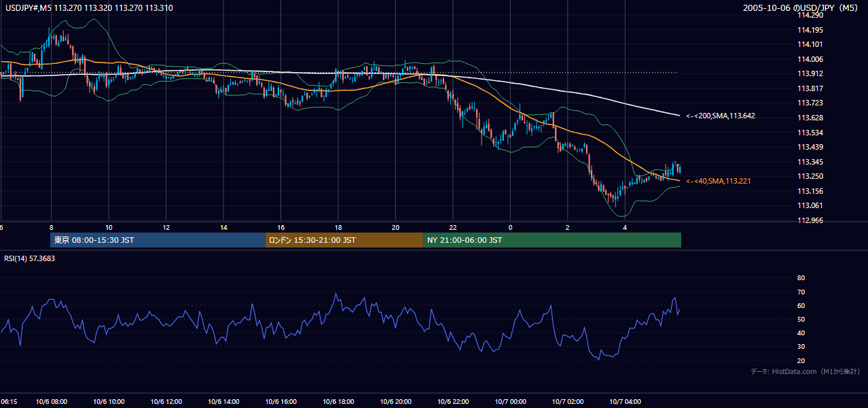868x408 pixels.
Task: Select the Tokyo 08:00-15:30 JST session bar
Action: tap(158, 240)
